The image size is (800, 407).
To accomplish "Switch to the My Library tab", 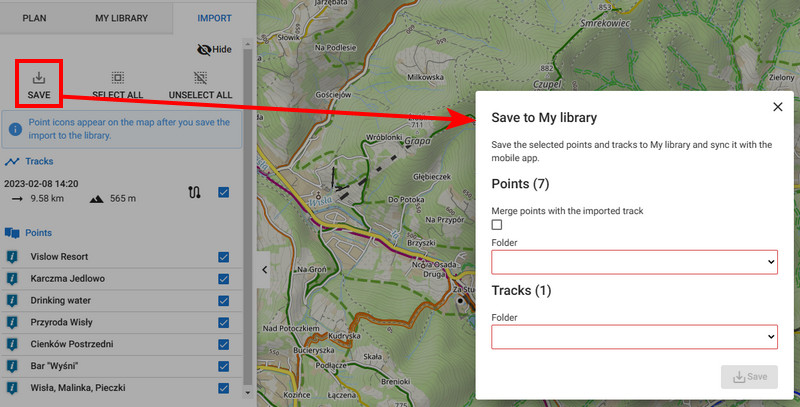I will pyautogui.click(x=121, y=18).
